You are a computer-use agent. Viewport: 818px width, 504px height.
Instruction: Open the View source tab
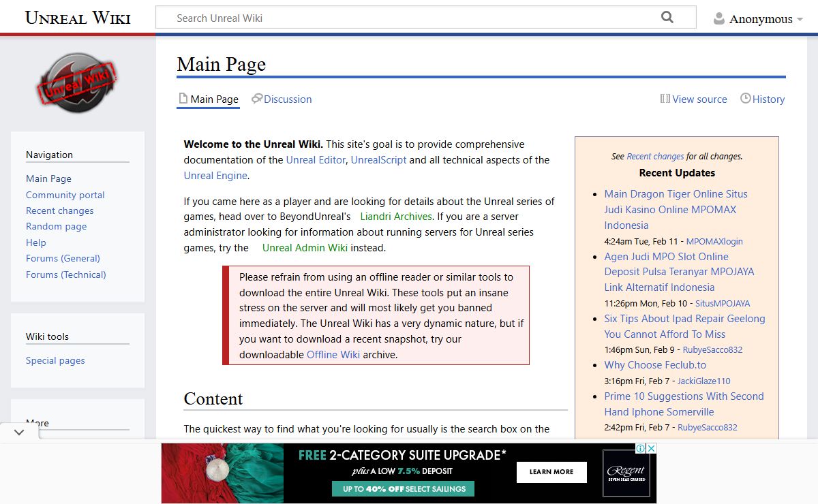click(693, 99)
